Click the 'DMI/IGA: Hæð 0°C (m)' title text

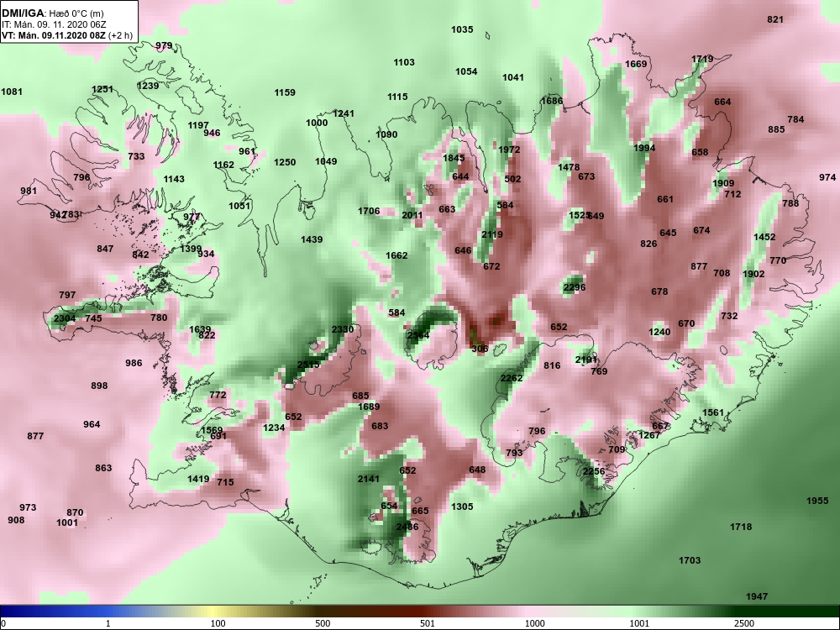[x=52, y=13]
